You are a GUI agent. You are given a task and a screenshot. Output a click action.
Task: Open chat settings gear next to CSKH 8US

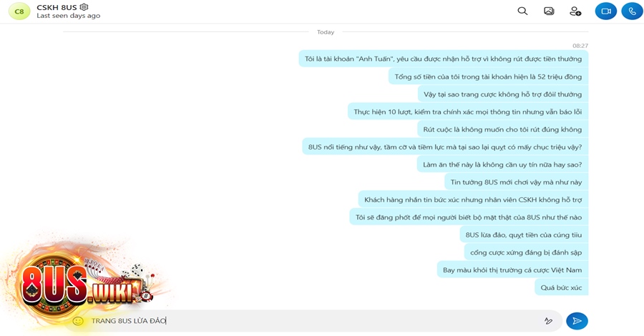pos(84,7)
